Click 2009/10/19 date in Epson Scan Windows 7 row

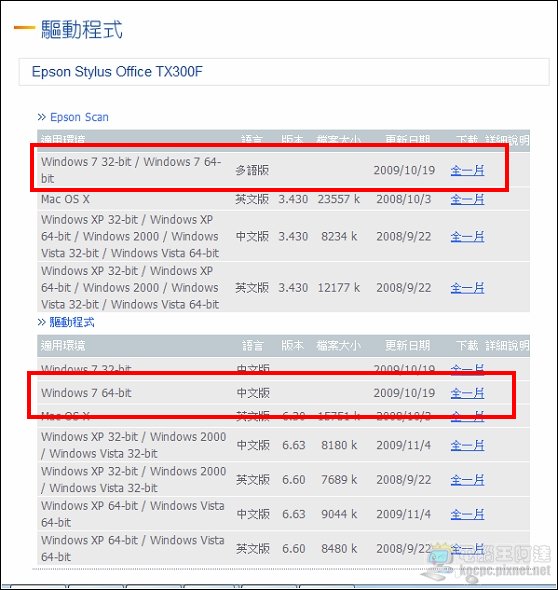pos(404,170)
